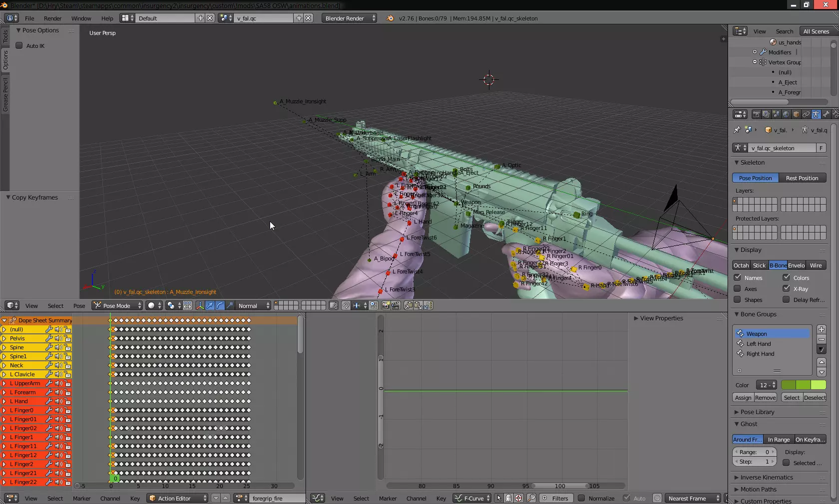Pin the properties context with pushpin icon

click(x=737, y=130)
